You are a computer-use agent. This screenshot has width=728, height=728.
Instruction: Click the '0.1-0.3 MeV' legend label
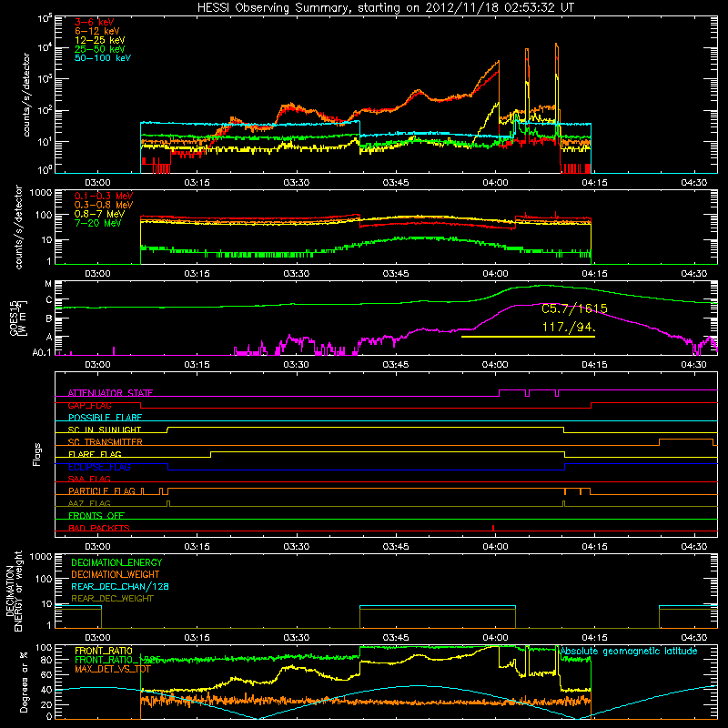pyautogui.click(x=104, y=196)
